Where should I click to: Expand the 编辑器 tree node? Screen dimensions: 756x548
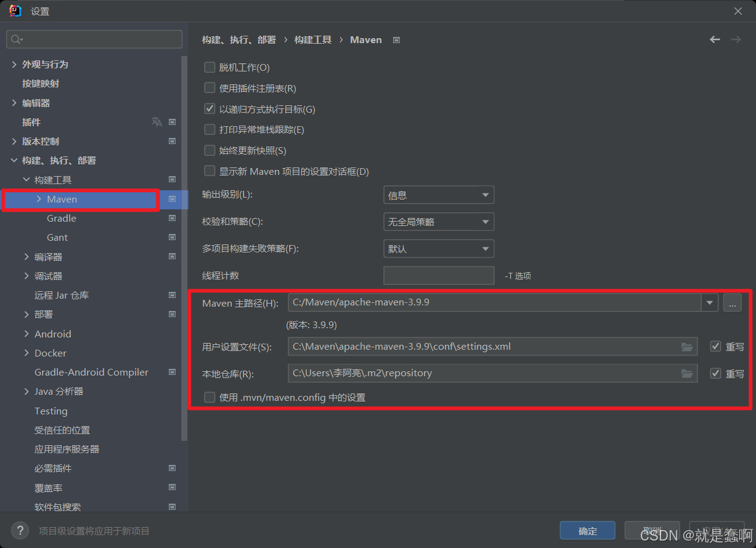(14, 103)
